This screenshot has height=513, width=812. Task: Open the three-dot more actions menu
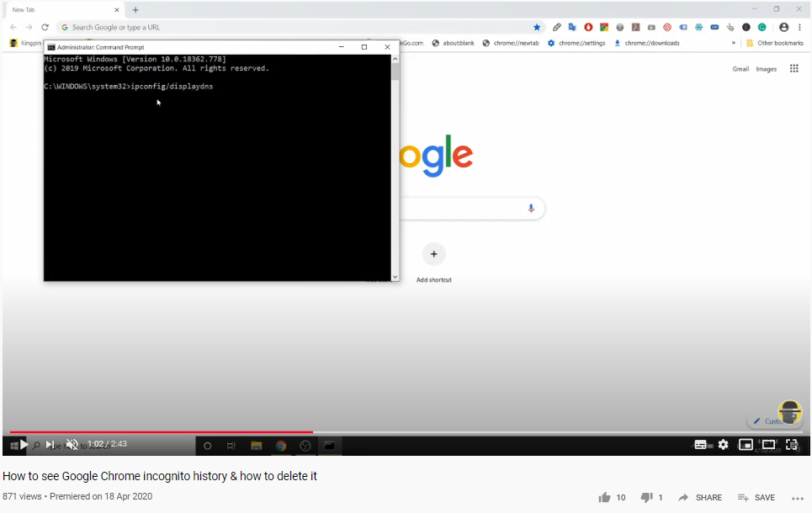tap(798, 498)
